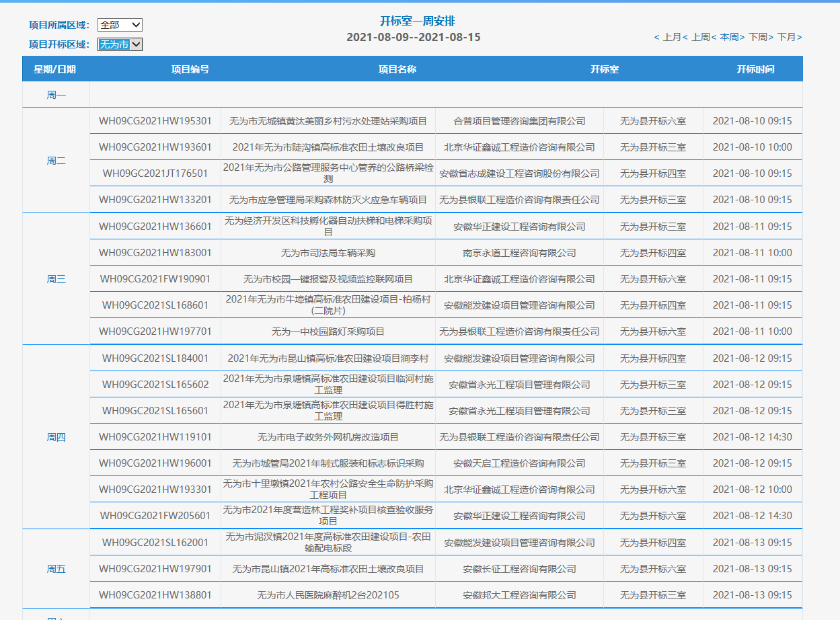840x620 pixels.
Task: Click project number WH09CG2021HW138801
Action: pyautogui.click(x=155, y=595)
